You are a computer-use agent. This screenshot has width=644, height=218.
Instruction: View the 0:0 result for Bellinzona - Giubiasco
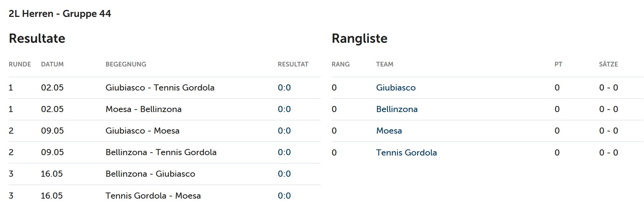[284, 174]
